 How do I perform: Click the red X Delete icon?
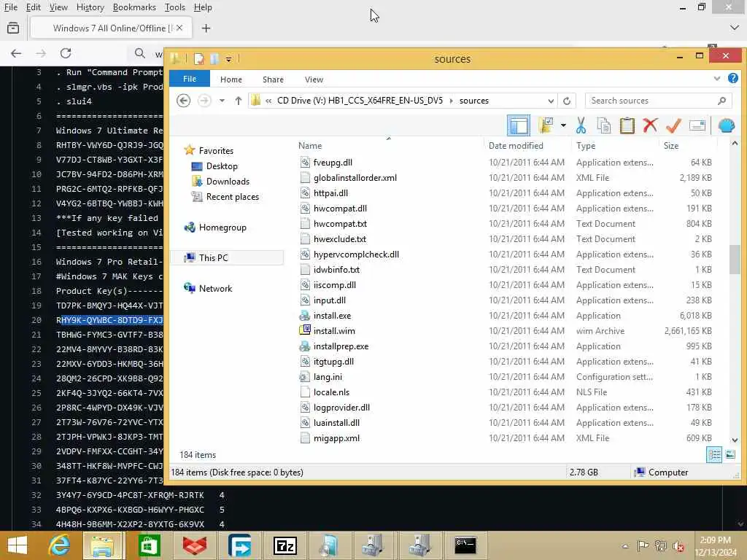pos(650,125)
